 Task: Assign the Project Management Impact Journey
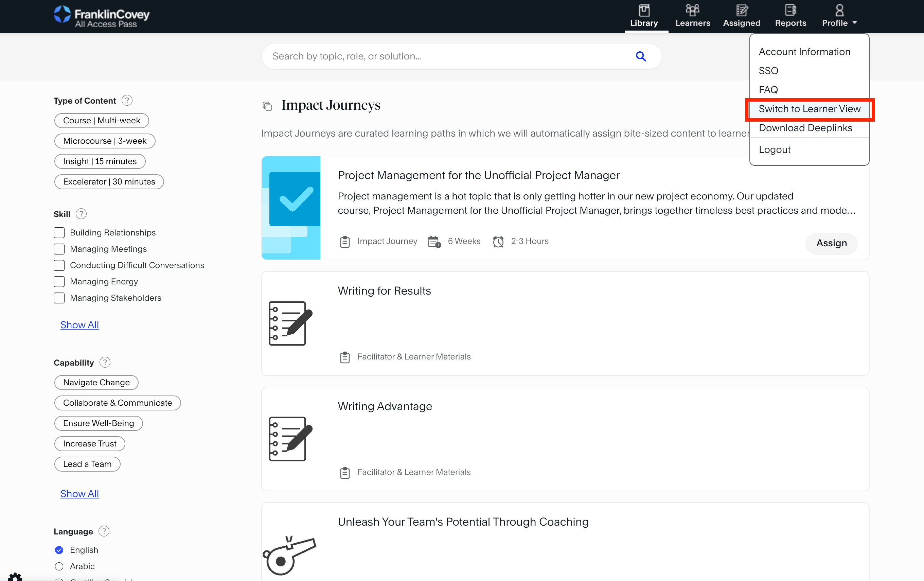[x=831, y=243]
